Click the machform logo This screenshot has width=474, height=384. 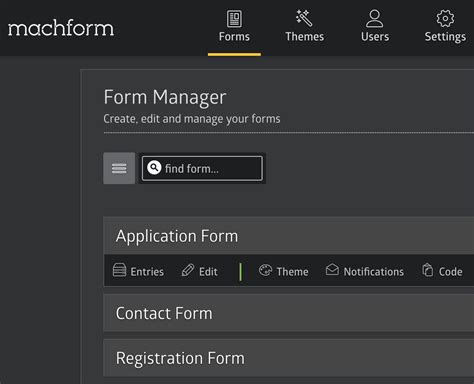tap(61, 28)
